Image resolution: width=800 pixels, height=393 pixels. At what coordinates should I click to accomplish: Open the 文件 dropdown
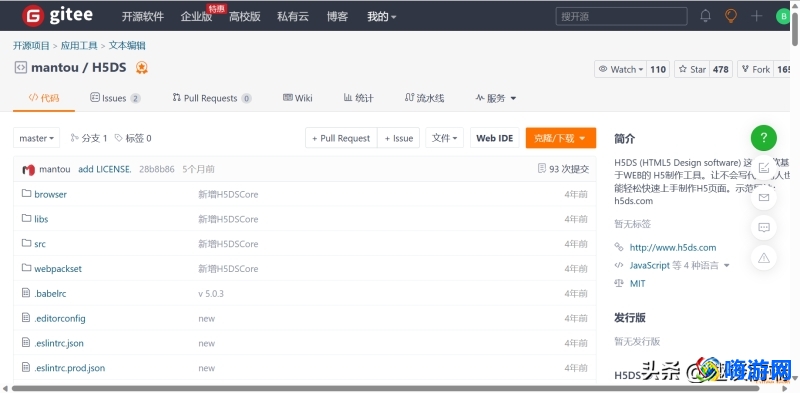coord(444,138)
